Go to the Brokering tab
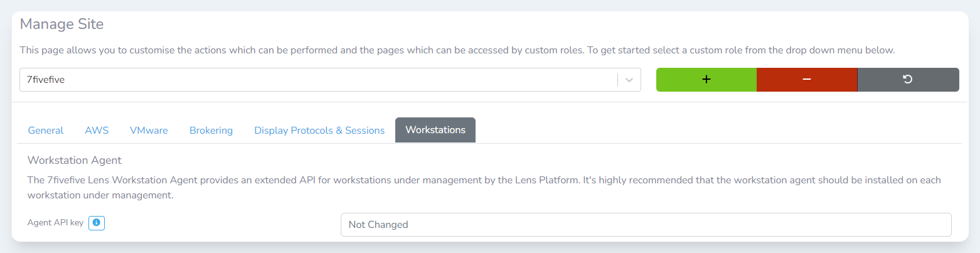The height and width of the screenshot is (253, 980). pos(211,131)
